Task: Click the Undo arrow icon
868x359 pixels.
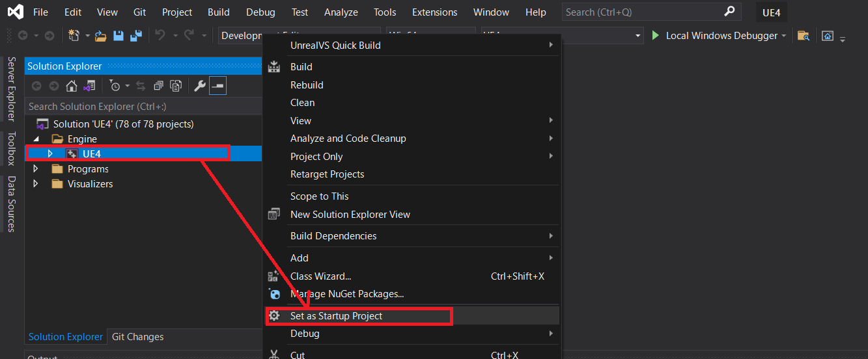Action: pos(160,36)
